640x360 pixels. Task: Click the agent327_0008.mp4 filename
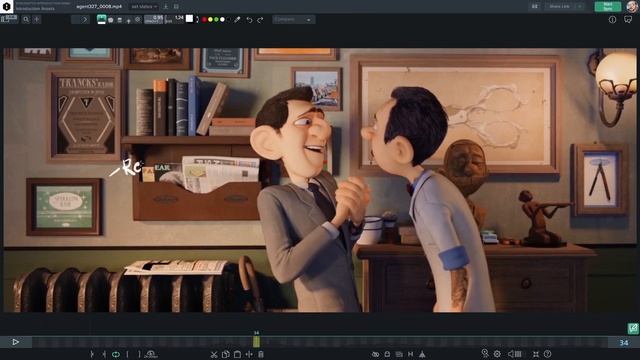pyautogui.click(x=99, y=7)
